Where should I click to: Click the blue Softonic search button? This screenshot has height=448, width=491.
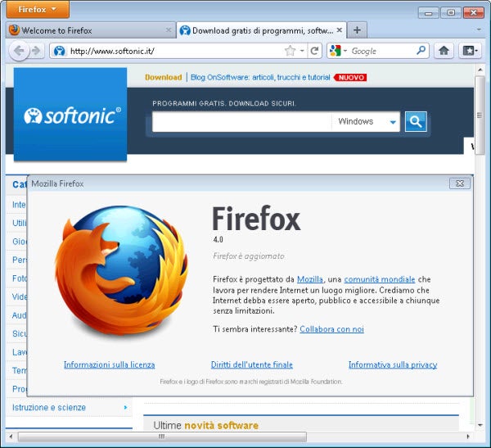point(416,122)
